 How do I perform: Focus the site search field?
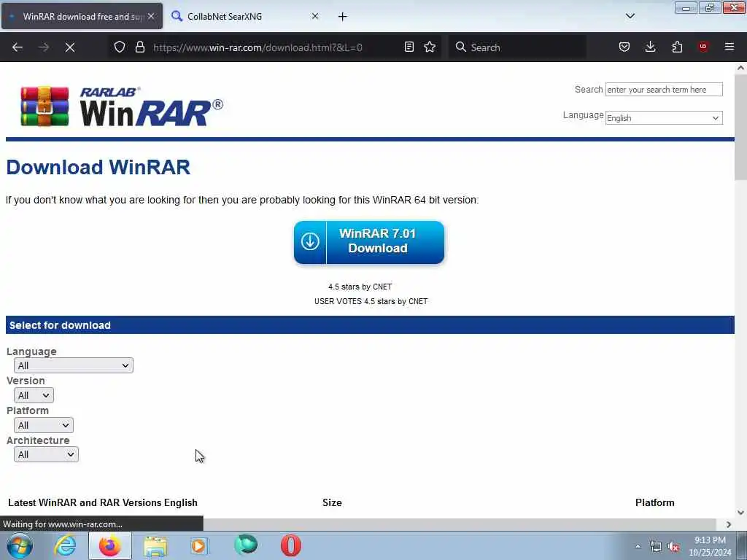(x=664, y=90)
